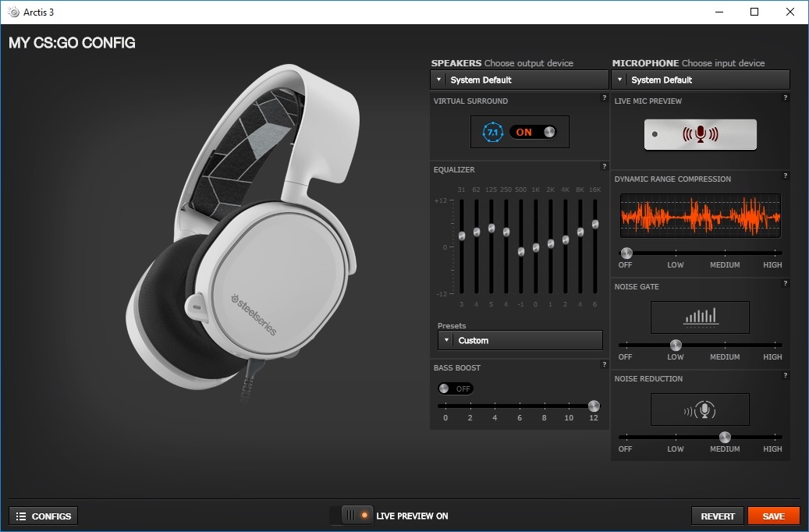Open Speakers output device dropdown
809x532 pixels.
520,80
